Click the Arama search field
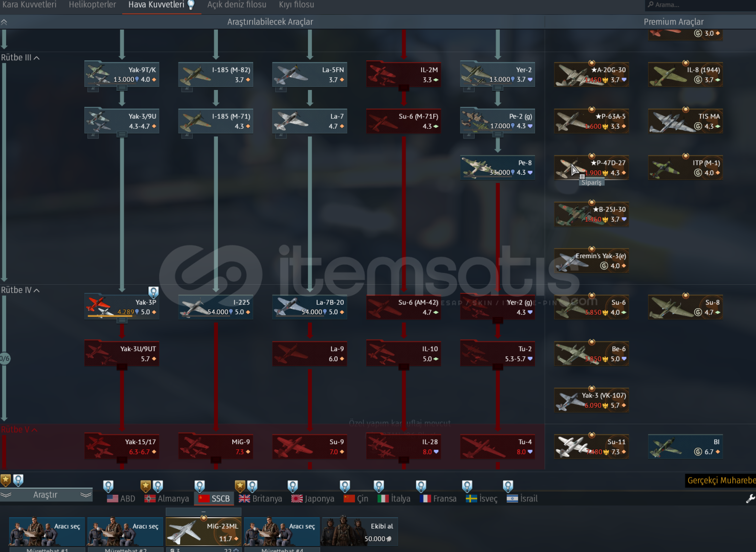Image resolution: width=756 pixels, height=552 pixels. pyautogui.click(x=700, y=5)
